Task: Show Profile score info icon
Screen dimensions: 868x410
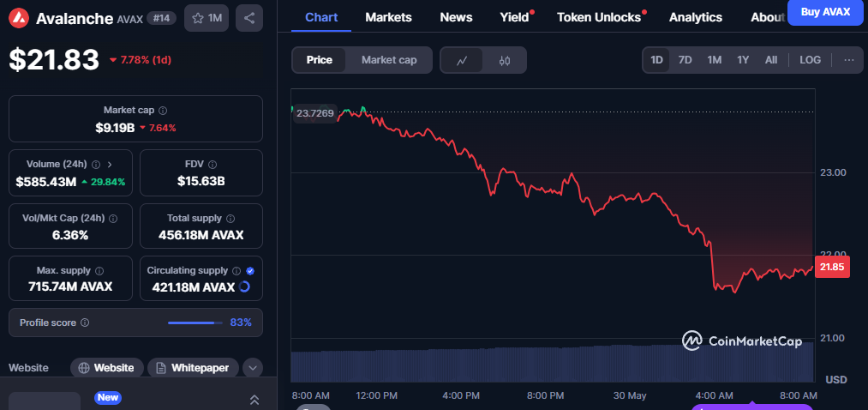Action: [x=85, y=323]
